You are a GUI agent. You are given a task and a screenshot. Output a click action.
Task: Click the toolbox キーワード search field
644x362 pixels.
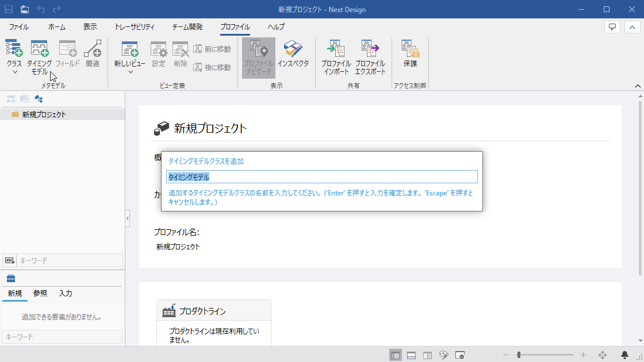[x=62, y=337]
